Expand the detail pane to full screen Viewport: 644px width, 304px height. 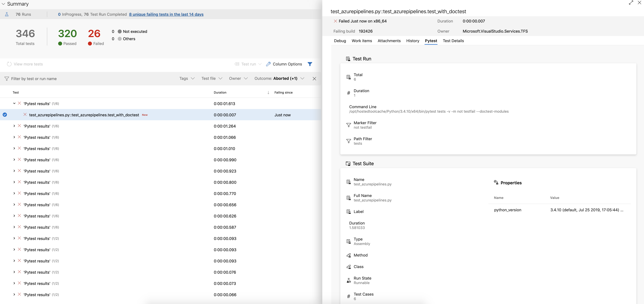pos(631,3)
